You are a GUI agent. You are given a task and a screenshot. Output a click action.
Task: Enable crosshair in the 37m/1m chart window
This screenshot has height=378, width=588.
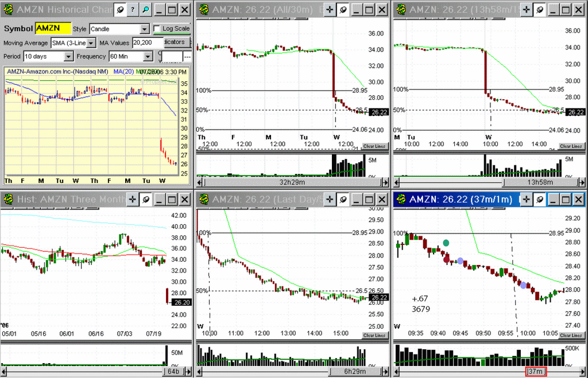coord(526,199)
